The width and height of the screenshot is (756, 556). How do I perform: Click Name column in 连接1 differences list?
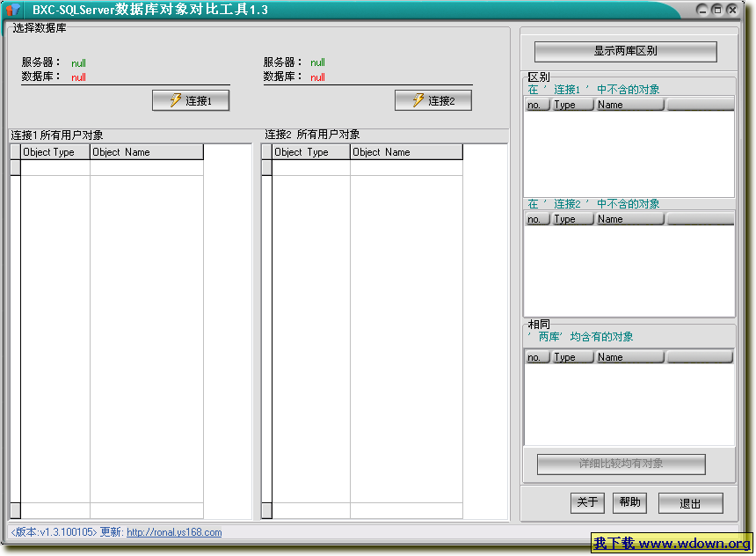coord(629,105)
